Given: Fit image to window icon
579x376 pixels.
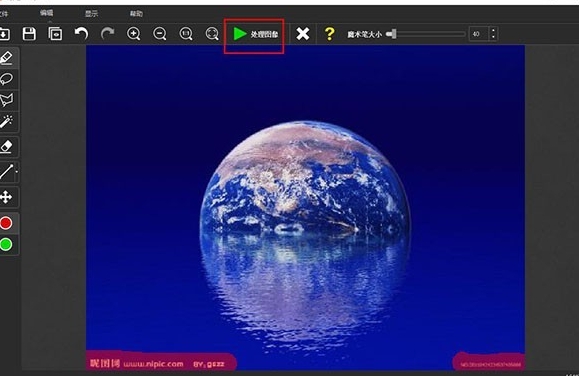Looking at the screenshot, I should (212, 34).
